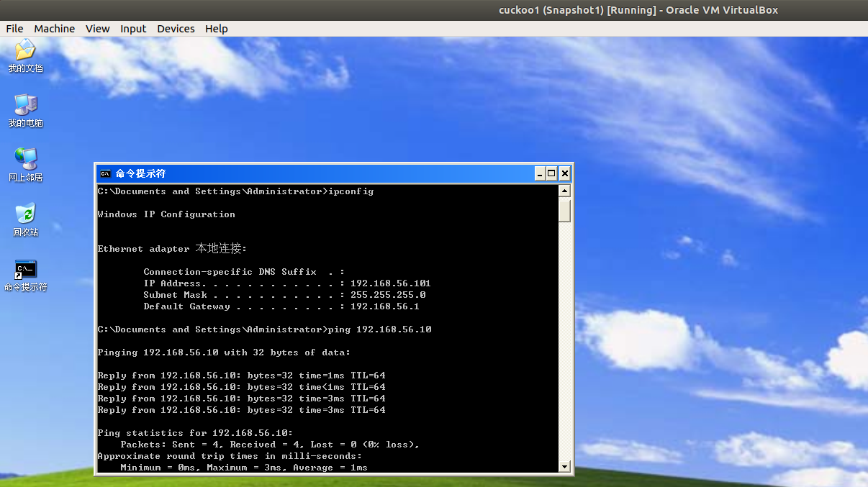Click 'Ping statistics for 192.168.56.10:' line

[x=195, y=433]
